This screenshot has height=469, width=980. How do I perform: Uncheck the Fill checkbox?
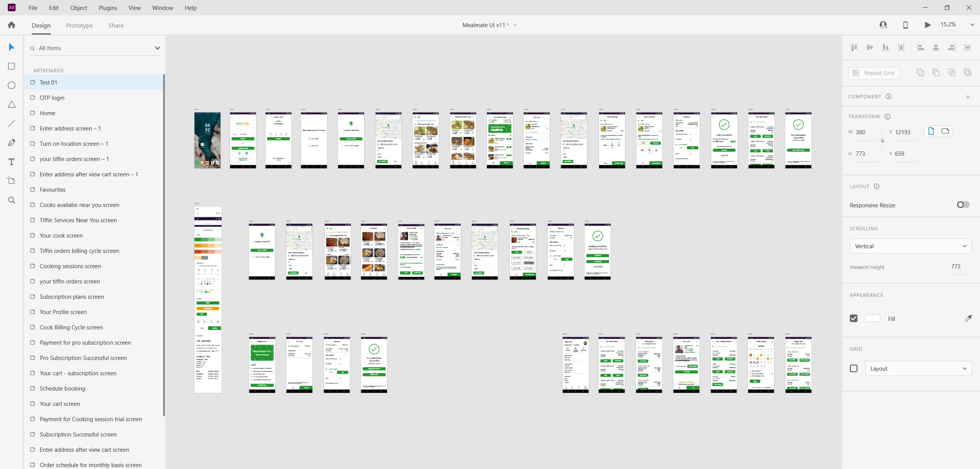coord(853,318)
